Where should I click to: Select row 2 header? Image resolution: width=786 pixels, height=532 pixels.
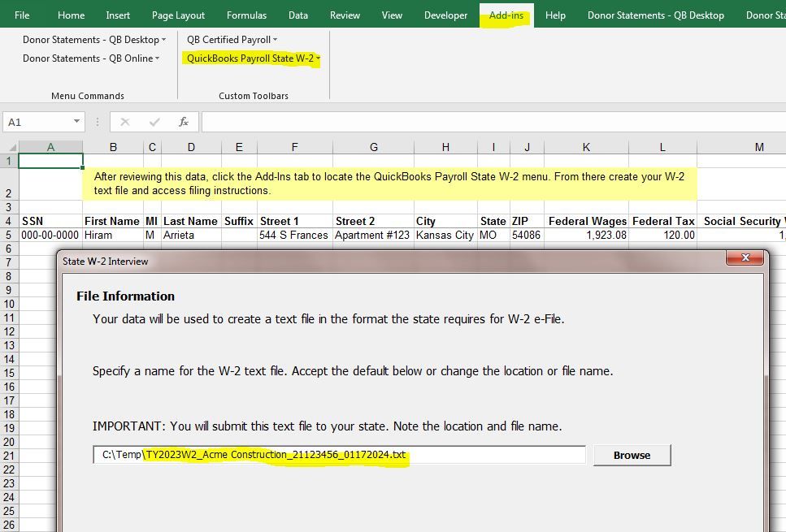[x=9, y=184]
